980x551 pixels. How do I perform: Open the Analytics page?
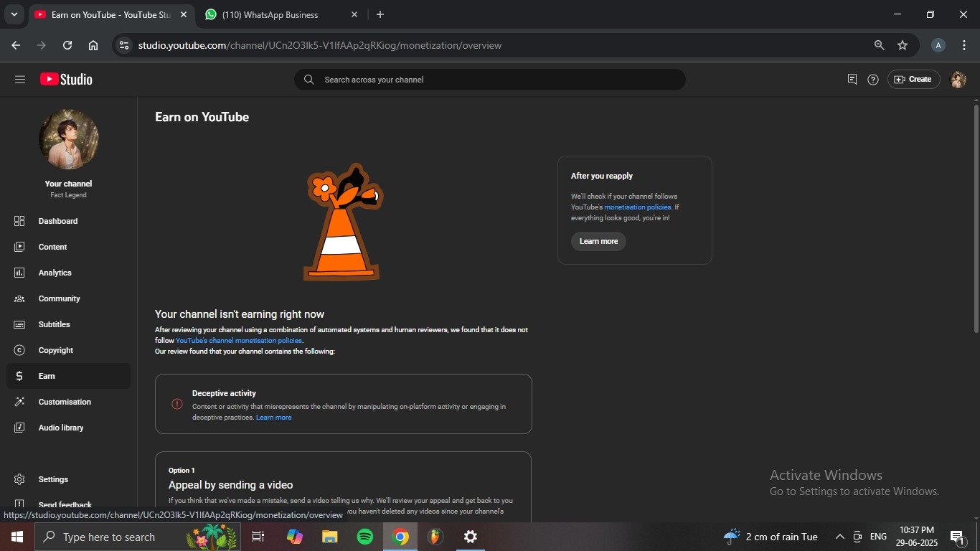coord(68,273)
